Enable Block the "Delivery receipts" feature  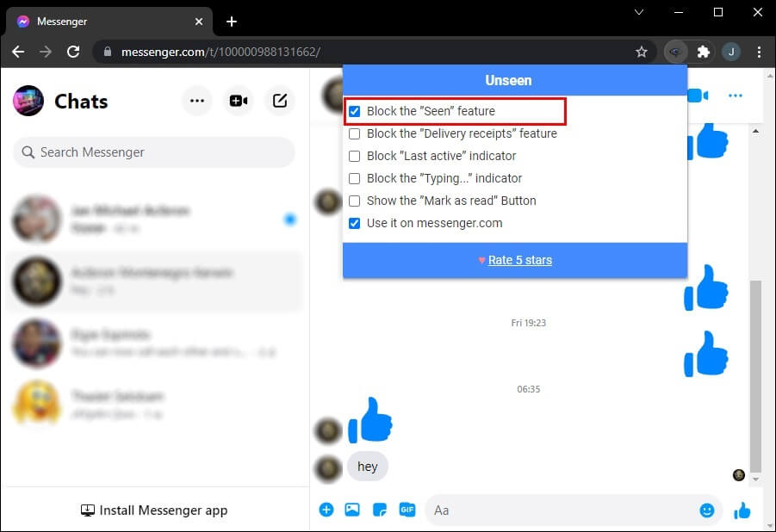[354, 133]
